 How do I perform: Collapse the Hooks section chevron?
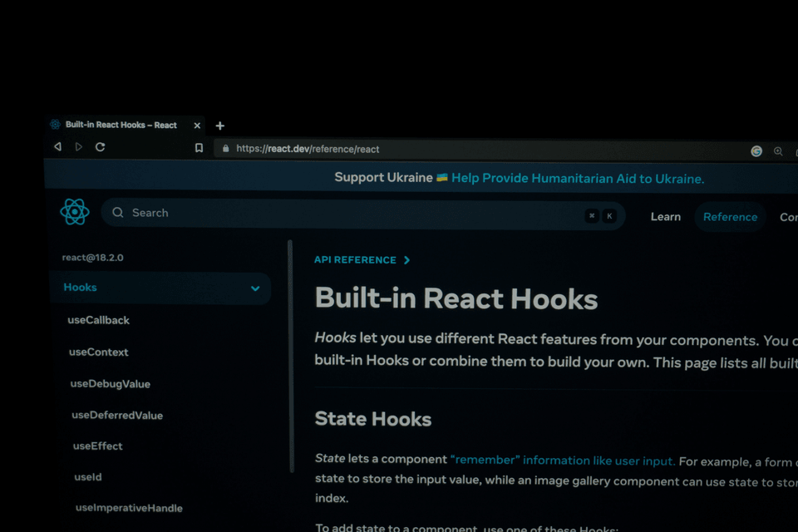(255, 288)
